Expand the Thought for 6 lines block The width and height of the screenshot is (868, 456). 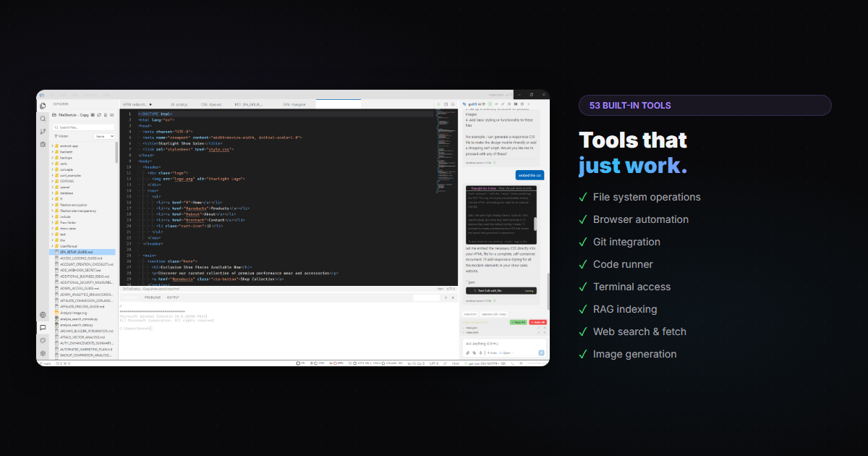(x=501, y=189)
